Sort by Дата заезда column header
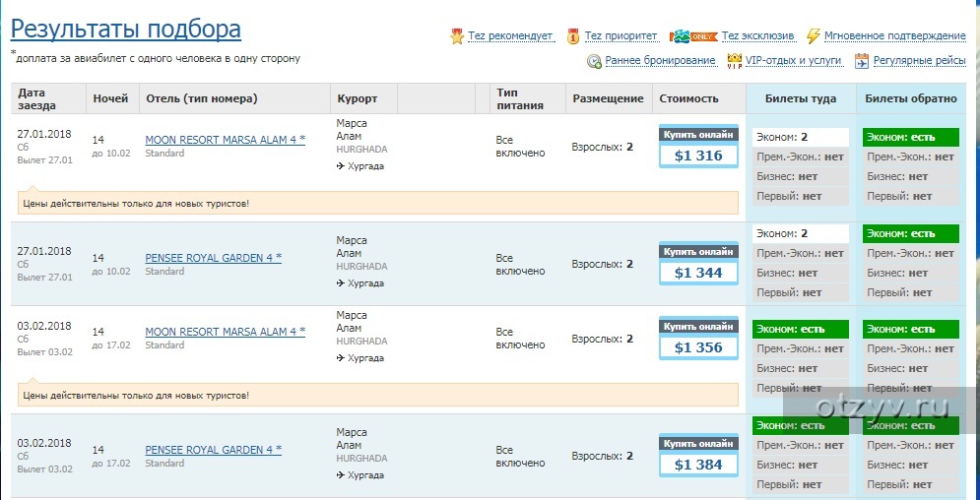Screen dimensions: 980x500 [36, 98]
